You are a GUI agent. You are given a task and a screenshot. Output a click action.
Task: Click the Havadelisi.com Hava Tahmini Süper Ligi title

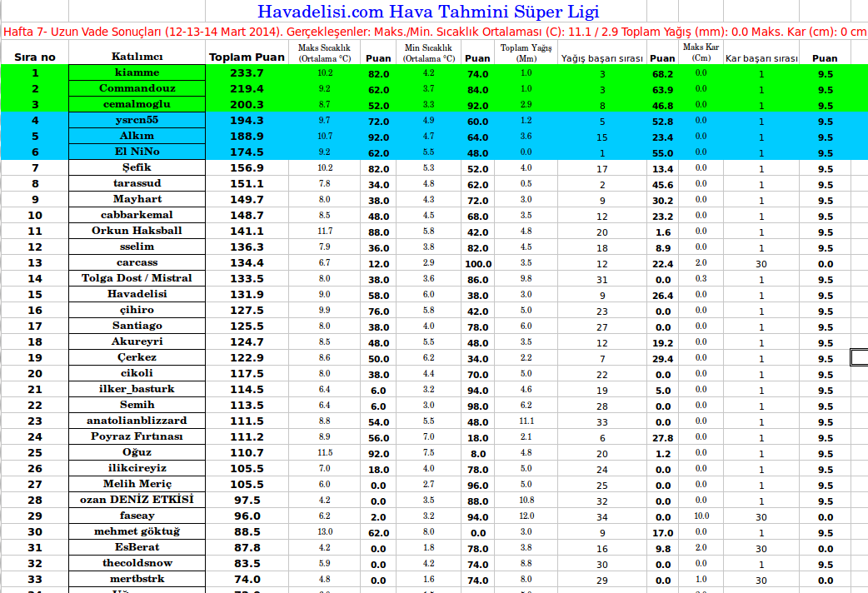(x=427, y=12)
